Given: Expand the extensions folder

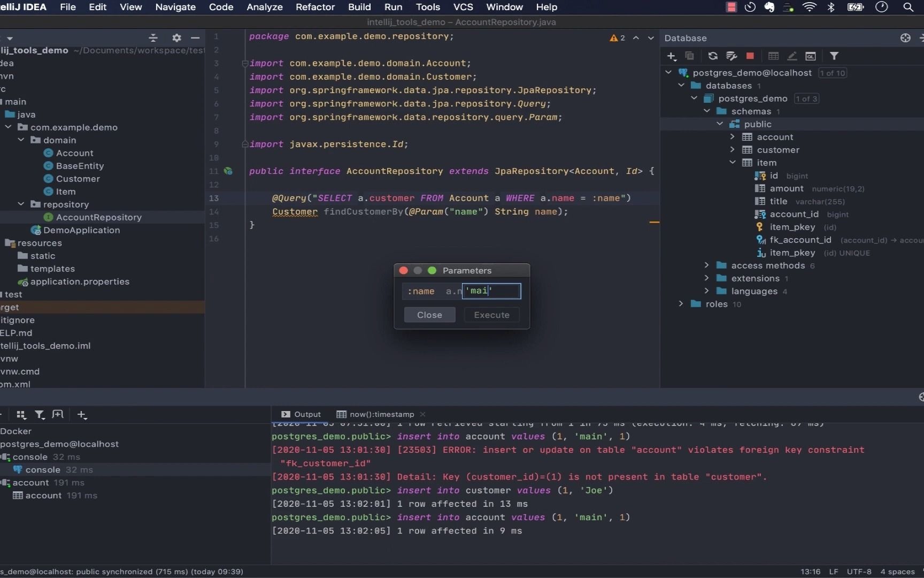Looking at the screenshot, I should pos(707,278).
